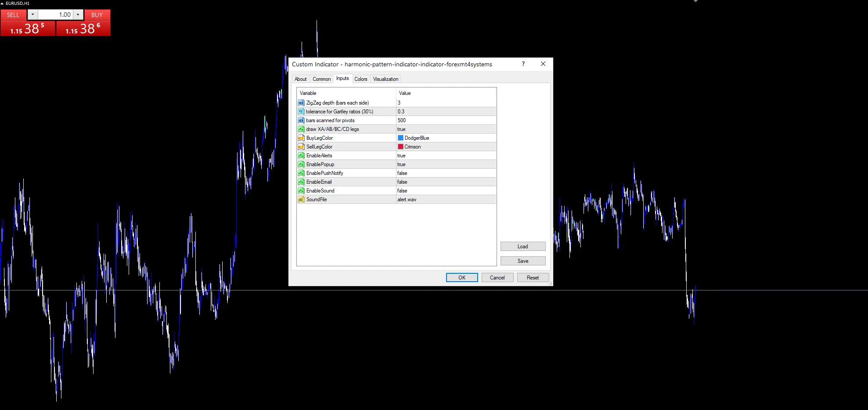
Task: Click the EnableEmail row icon
Action: pyautogui.click(x=301, y=182)
